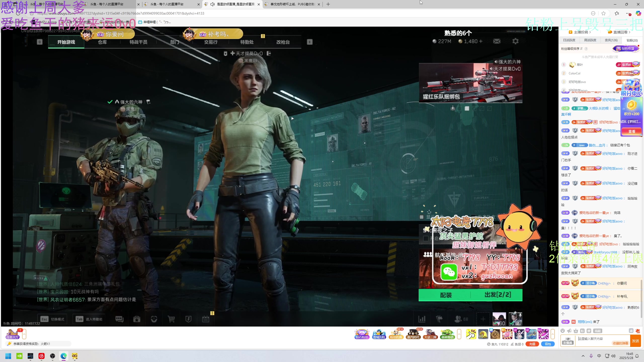Select the in-game 特战干员 tab
Screen dimensions: 644x362
pos(138,42)
